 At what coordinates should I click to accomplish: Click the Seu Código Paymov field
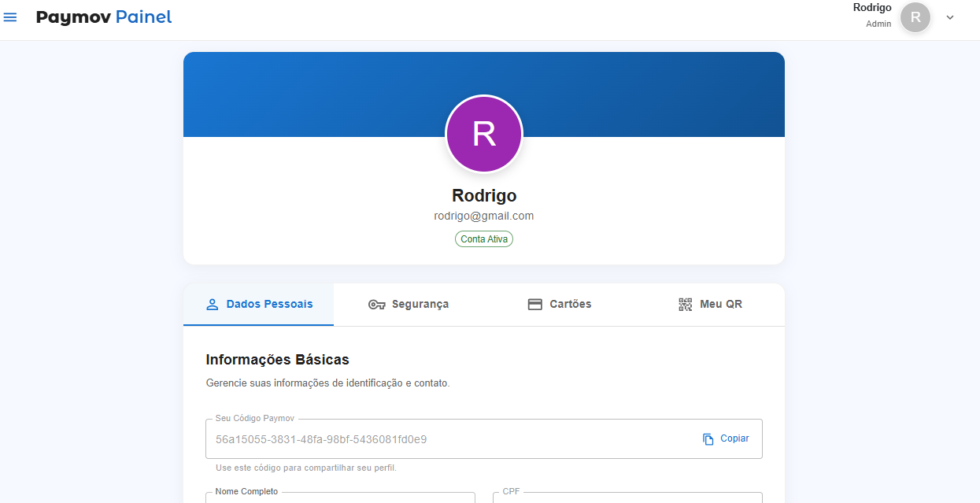point(484,438)
